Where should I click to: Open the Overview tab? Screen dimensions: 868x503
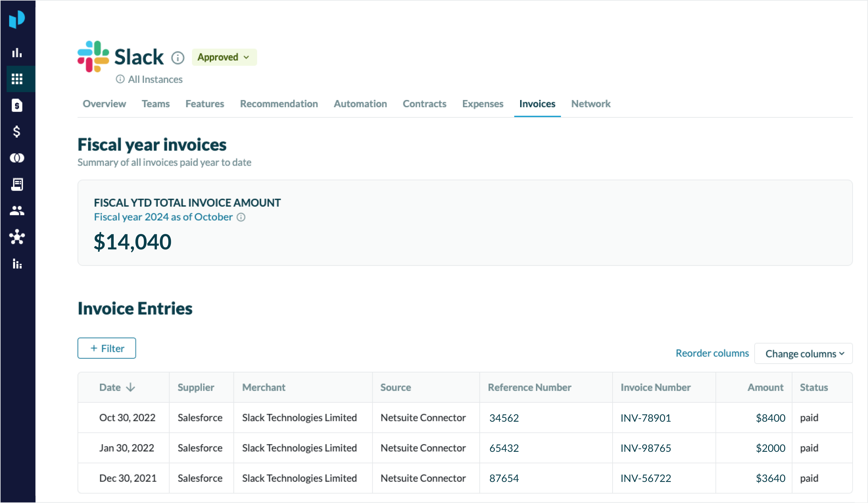pyautogui.click(x=104, y=104)
